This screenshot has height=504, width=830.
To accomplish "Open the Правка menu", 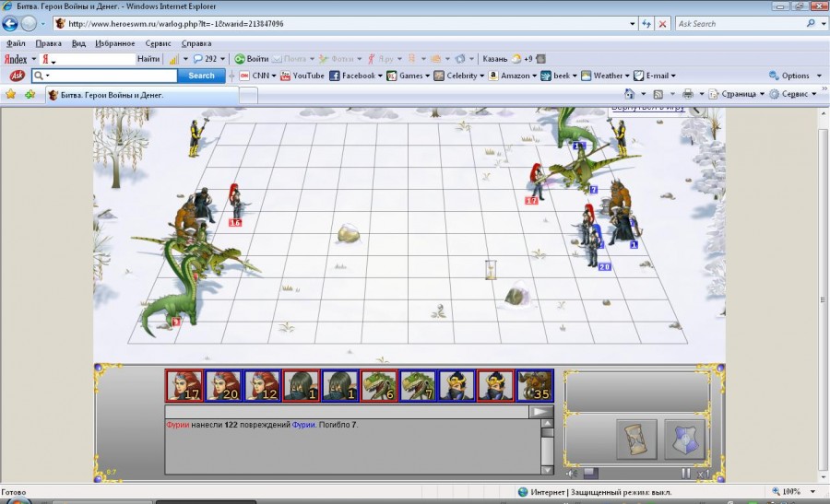I will coord(48,43).
